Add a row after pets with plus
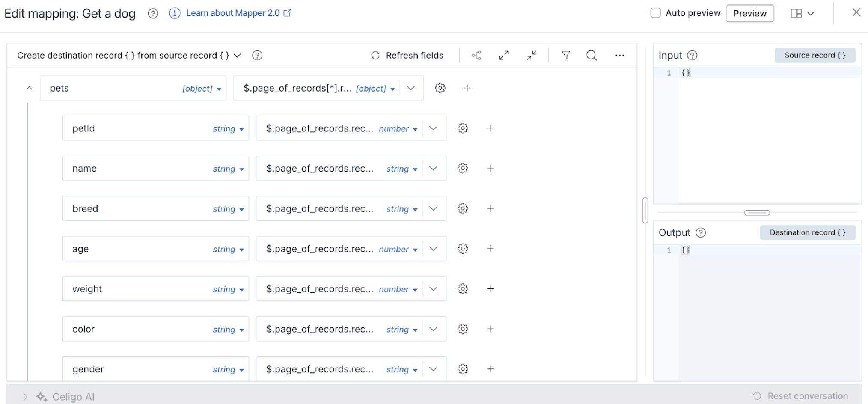Image resolution: width=868 pixels, height=404 pixels. tap(468, 88)
